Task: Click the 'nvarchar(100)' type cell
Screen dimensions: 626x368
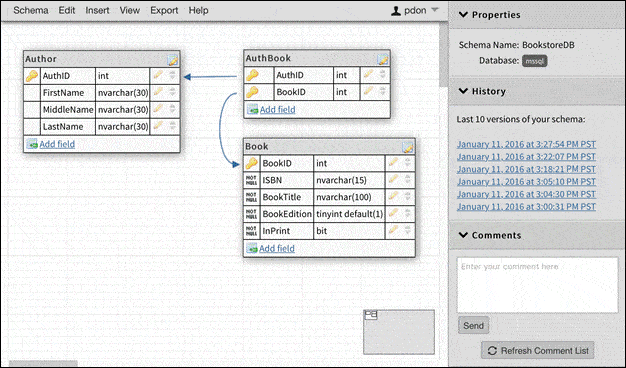Action: click(x=349, y=197)
